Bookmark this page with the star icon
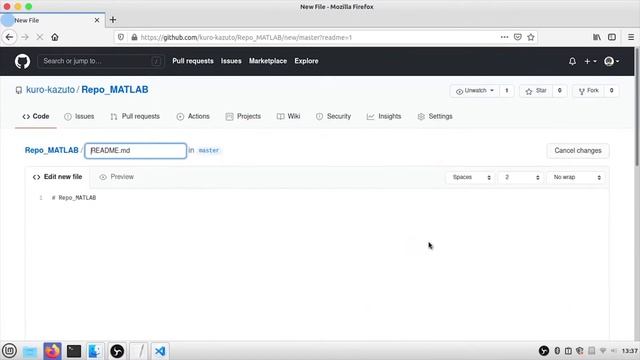640x360 pixels. tap(531, 37)
